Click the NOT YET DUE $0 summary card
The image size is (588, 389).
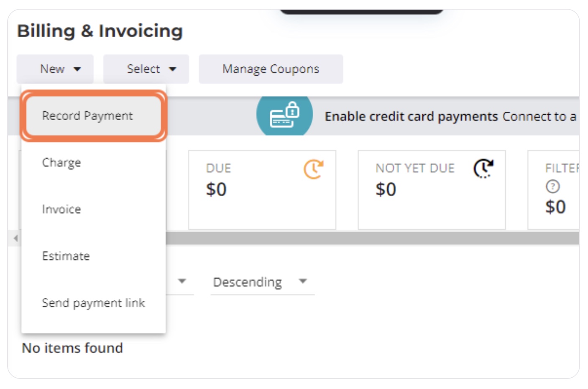[x=432, y=190]
